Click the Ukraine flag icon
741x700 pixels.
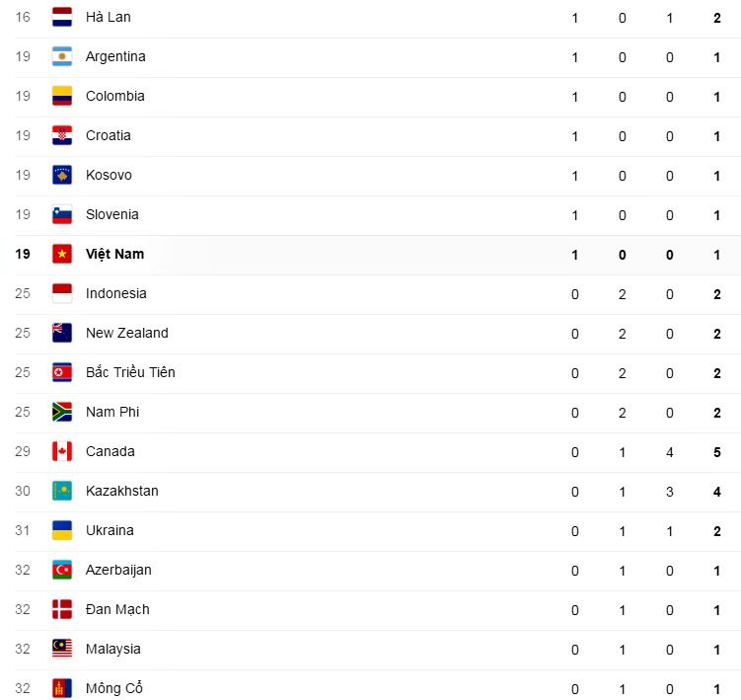[62, 530]
